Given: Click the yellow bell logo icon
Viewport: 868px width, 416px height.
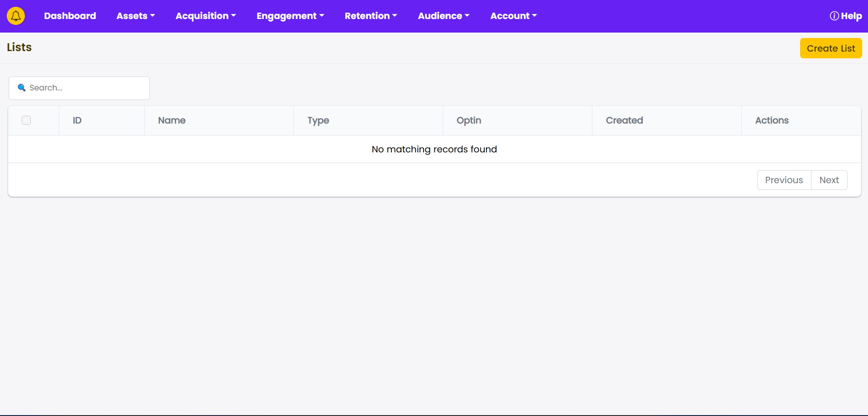Looking at the screenshot, I should [x=16, y=16].
